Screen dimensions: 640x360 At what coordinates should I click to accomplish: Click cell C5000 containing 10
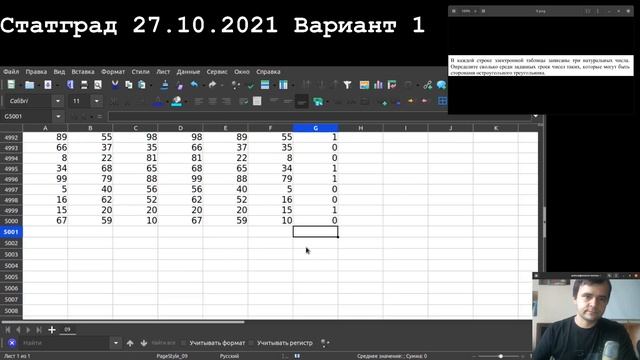pos(135,221)
